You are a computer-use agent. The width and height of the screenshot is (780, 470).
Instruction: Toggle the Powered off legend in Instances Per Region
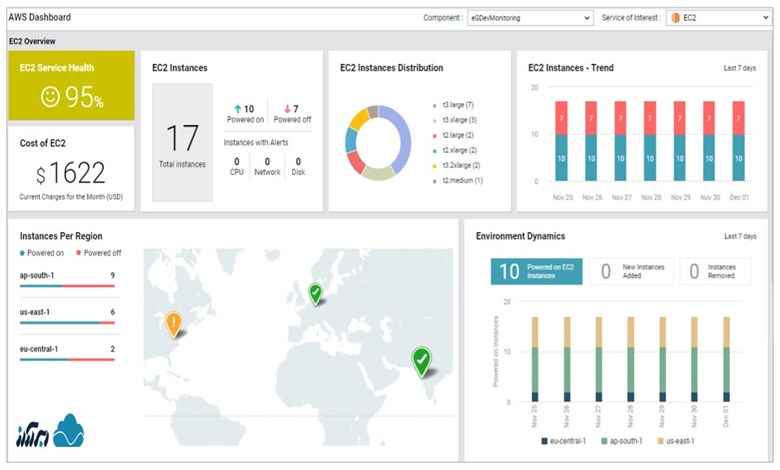tap(98, 253)
